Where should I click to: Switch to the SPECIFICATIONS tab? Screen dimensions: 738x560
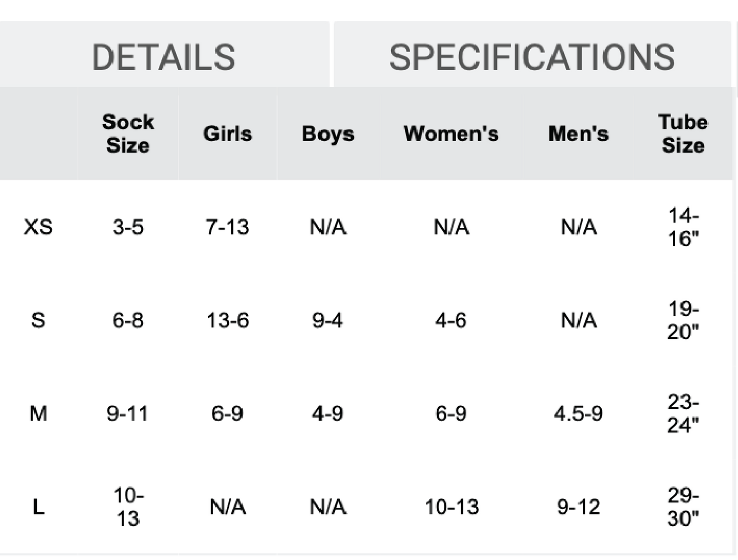(533, 55)
